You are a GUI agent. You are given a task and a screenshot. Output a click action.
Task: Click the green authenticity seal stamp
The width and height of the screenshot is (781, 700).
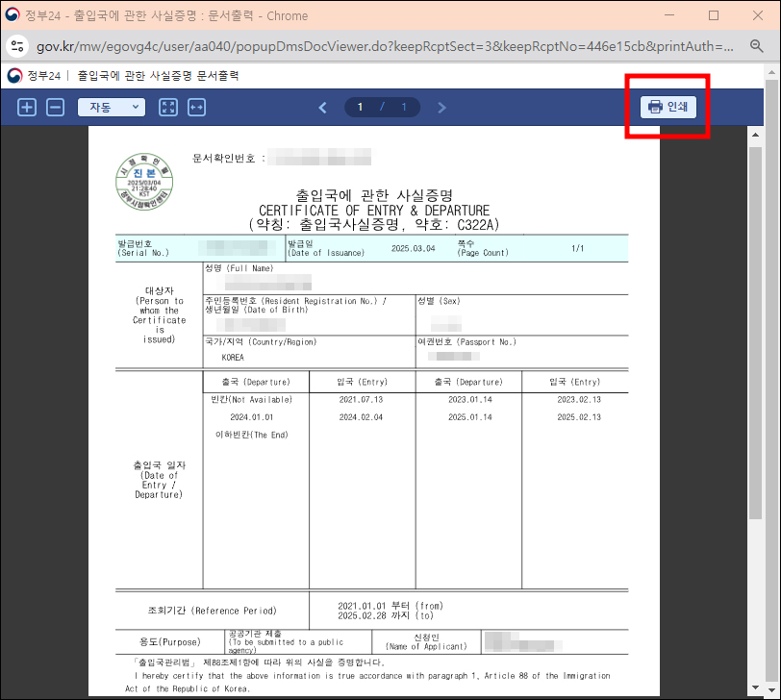[x=144, y=182]
